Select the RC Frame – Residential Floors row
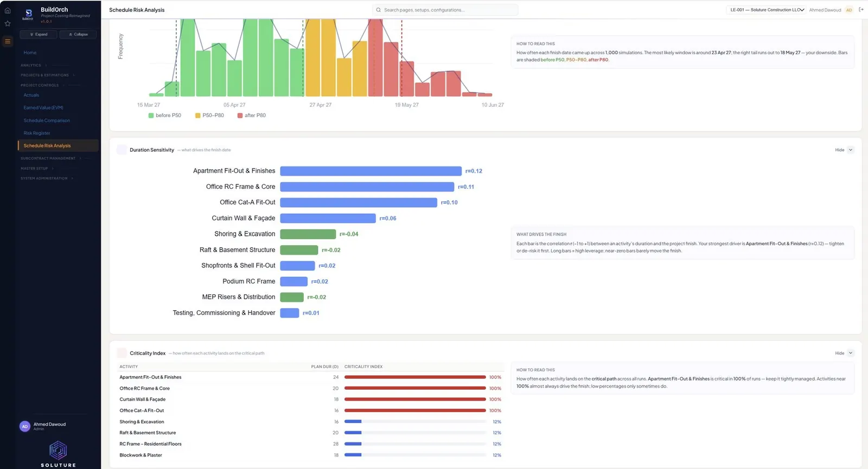This screenshot has height=469, width=868. point(310,444)
